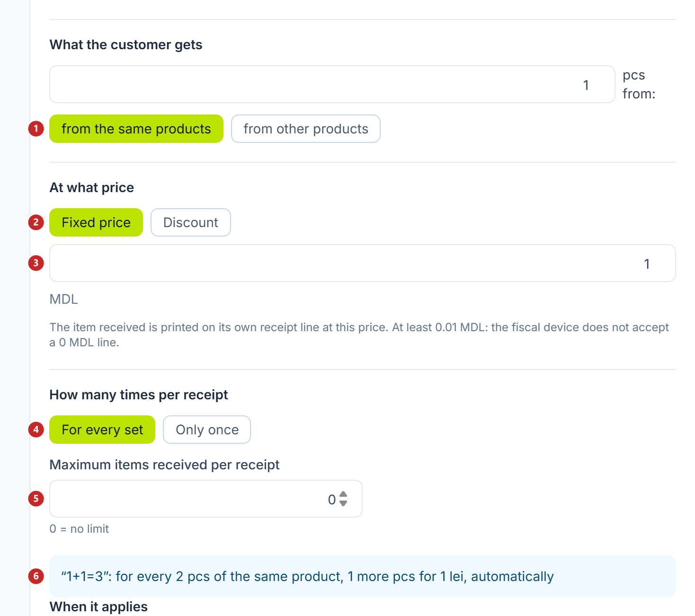The width and height of the screenshot is (695, 616).
Task: Increase maximum items with the up arrow
Action: 344,494
